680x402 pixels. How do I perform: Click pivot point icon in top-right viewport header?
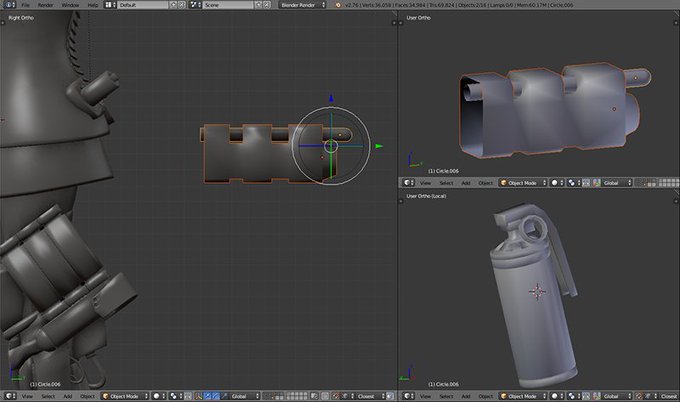(x=573, y=183)
